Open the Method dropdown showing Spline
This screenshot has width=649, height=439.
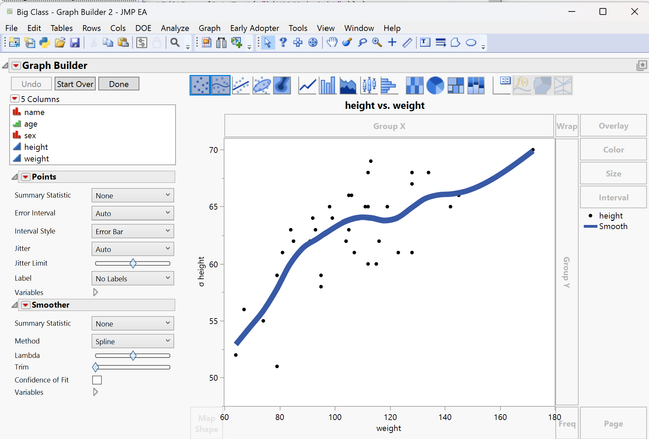point(132,341)
